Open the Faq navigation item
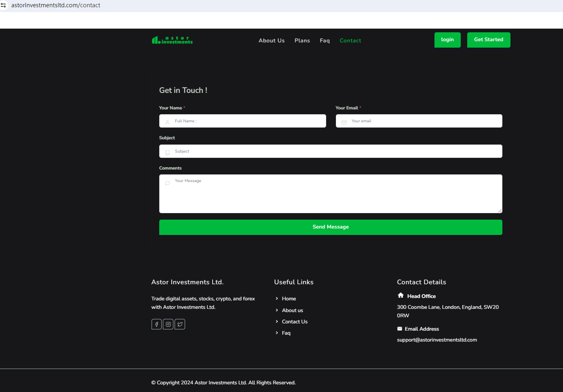563x392 pixels. [x=325, y=40]
